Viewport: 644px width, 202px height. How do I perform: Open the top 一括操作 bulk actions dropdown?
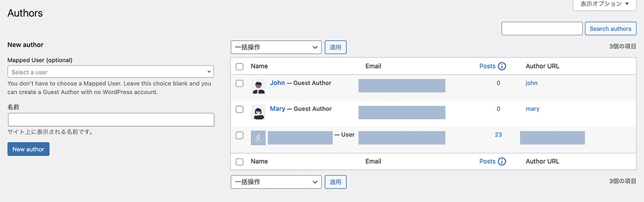coord(276,47)
